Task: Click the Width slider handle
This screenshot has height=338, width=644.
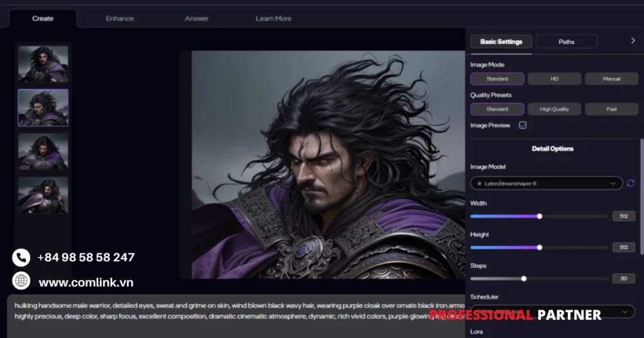Action: (x=540, y=216)
